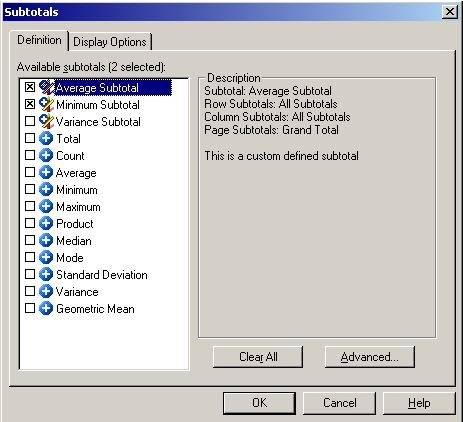Click the blue plus icon beside Average
463x422 pixels.
pyautogui.click(x=46, y=172)
